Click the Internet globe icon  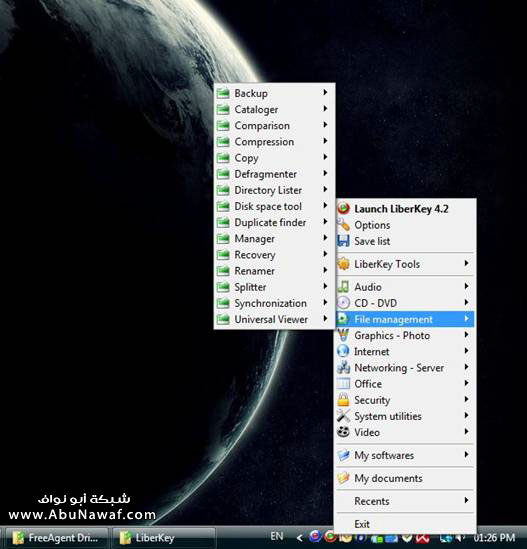[344, 351]
